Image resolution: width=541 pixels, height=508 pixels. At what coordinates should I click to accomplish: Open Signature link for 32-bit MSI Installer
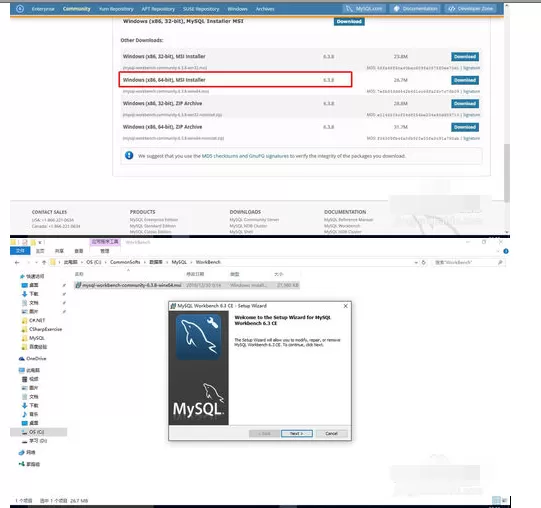(x=471, y=68)
